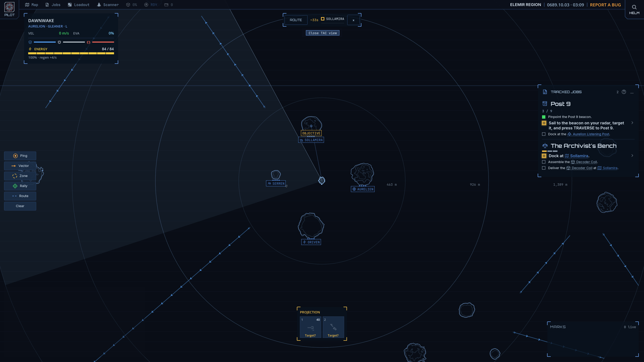Minimize the Tracked Jobs panel
The image size is (644, 362).
tap(632, 92)
